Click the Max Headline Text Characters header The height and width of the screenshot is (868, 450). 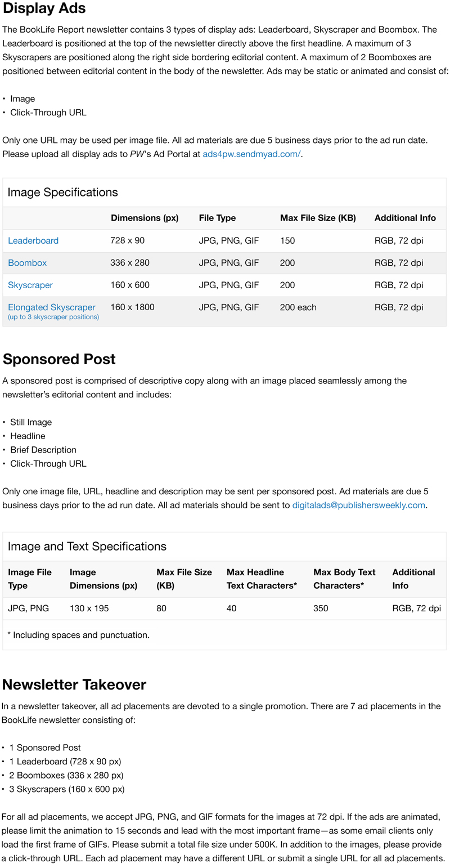coord(262,579)
